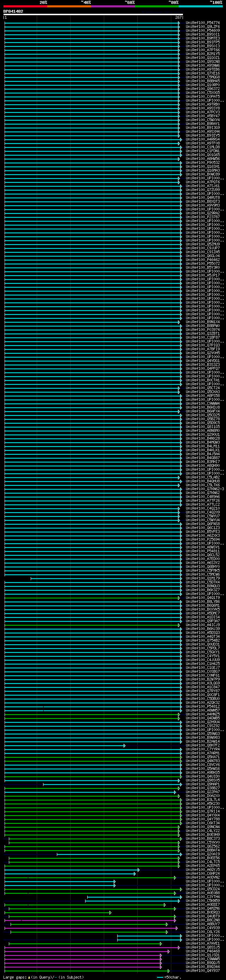This screenshot has height=980, width=226.
Task: Click hit label UniRef100_D0A2X0
Action: tap(203, 796)
